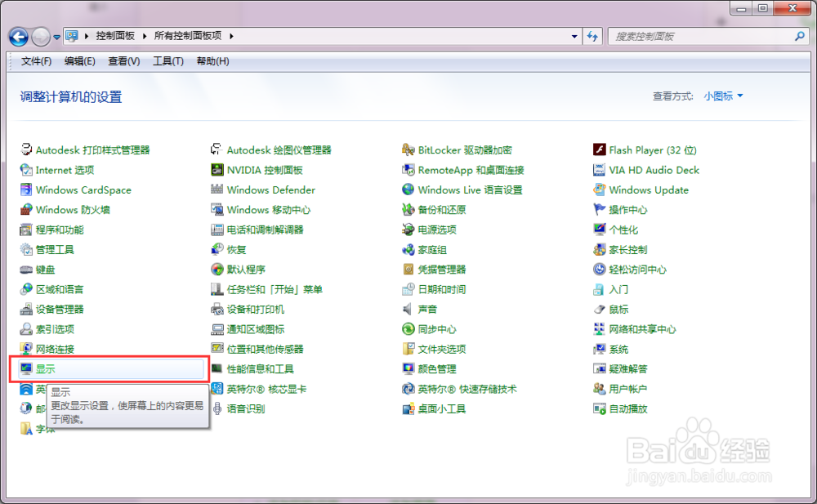Click the 语音识别 microphone icon
Screen dimensions: 817x504
(x=217, y=408)
